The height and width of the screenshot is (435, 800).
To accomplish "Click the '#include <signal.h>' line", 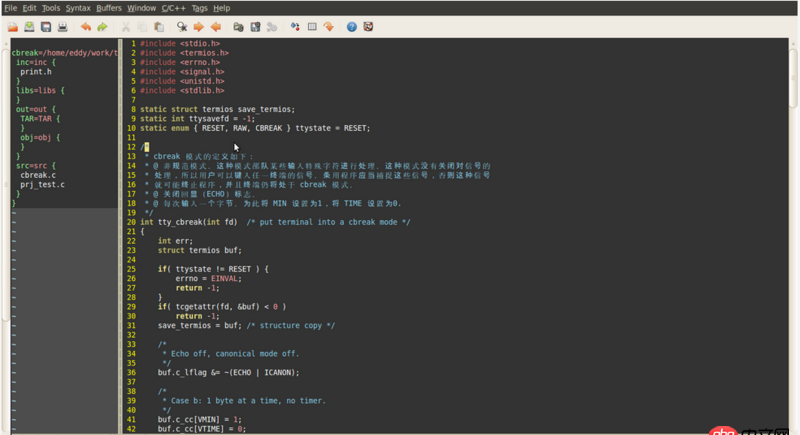I will click(183, 72).
